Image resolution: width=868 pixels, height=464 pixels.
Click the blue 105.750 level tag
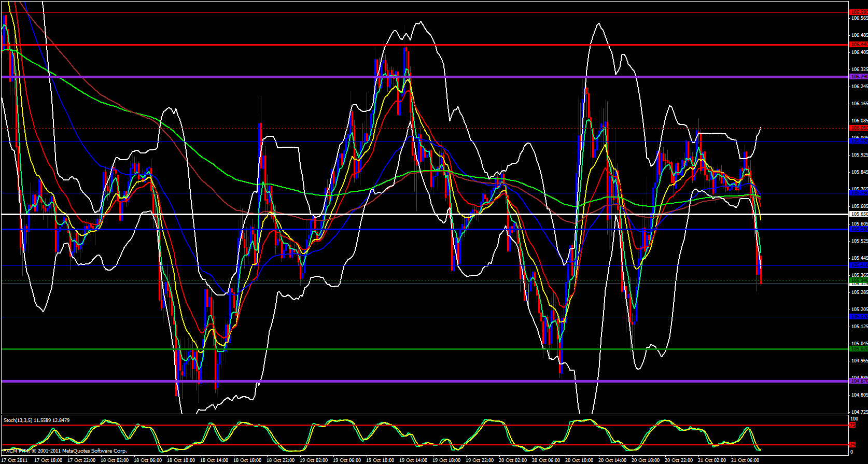click(859, 193)
